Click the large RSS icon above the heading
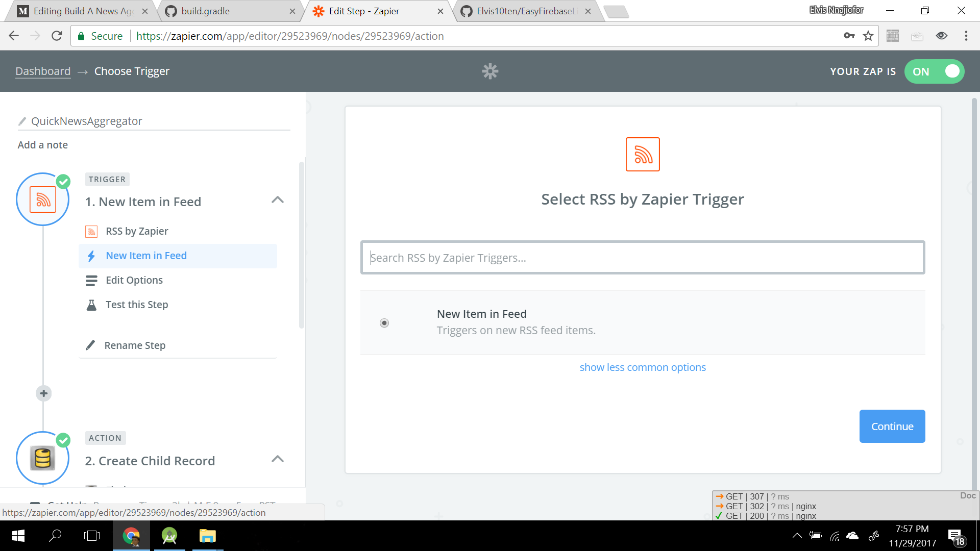 coord(643,154)
